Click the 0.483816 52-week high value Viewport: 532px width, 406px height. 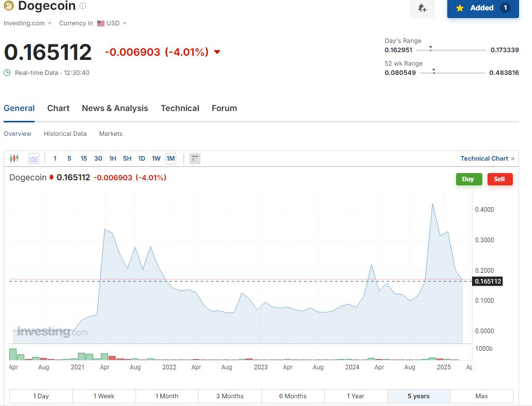504,72
